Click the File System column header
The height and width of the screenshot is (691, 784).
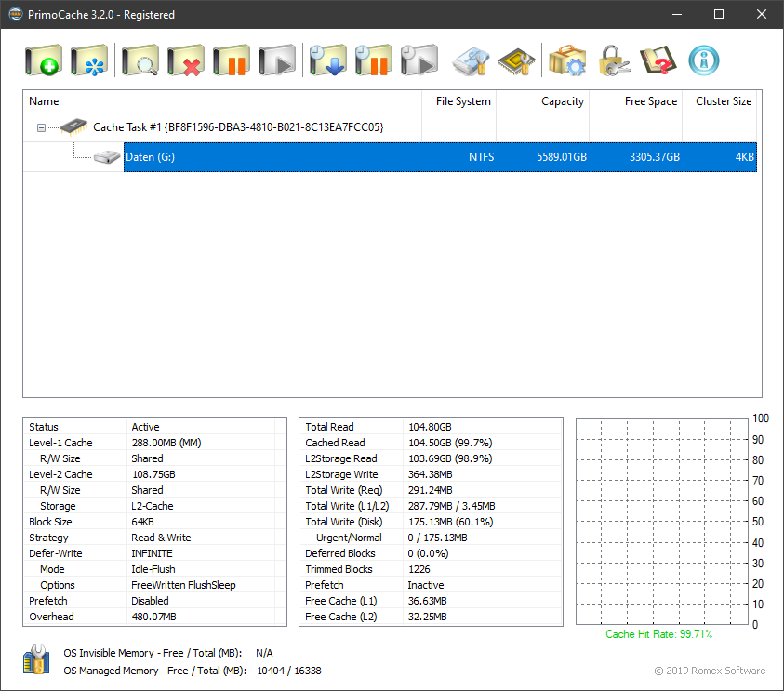click(459, 101)
